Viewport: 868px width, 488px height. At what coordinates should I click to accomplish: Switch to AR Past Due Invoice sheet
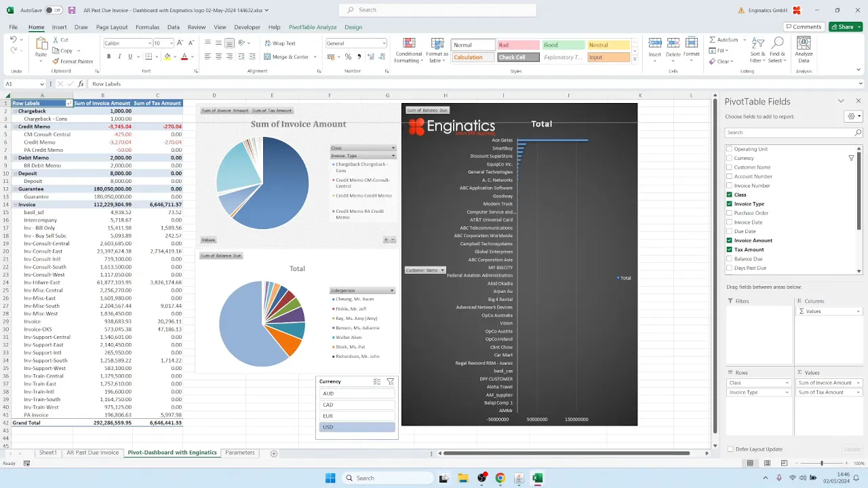[93, 453]
